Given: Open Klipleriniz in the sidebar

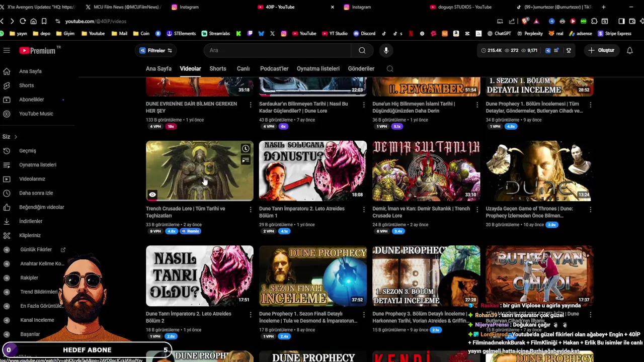Looking at the screenshot, I should point(30,235).
